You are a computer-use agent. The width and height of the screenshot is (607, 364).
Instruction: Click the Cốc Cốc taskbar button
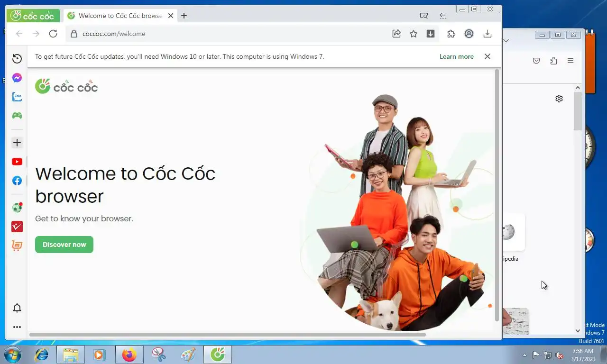click(218, 355)
